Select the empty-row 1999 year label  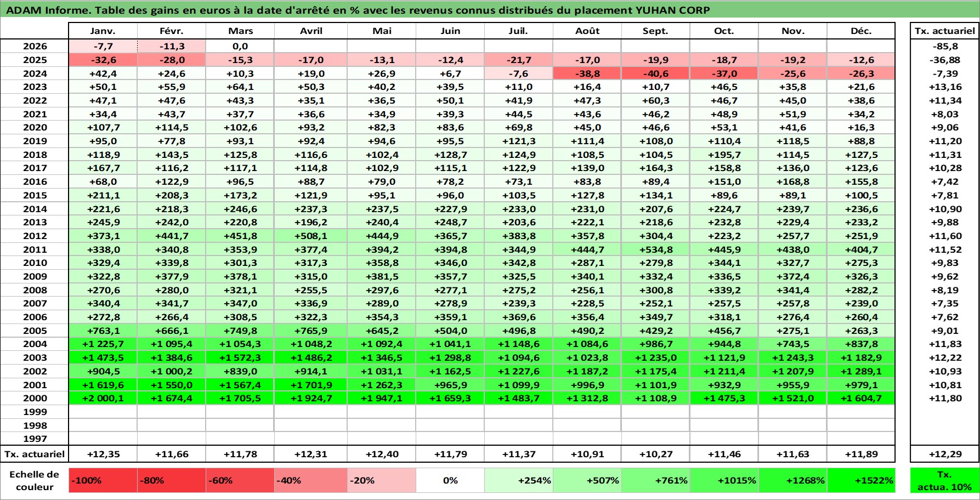tap(35, 412)
